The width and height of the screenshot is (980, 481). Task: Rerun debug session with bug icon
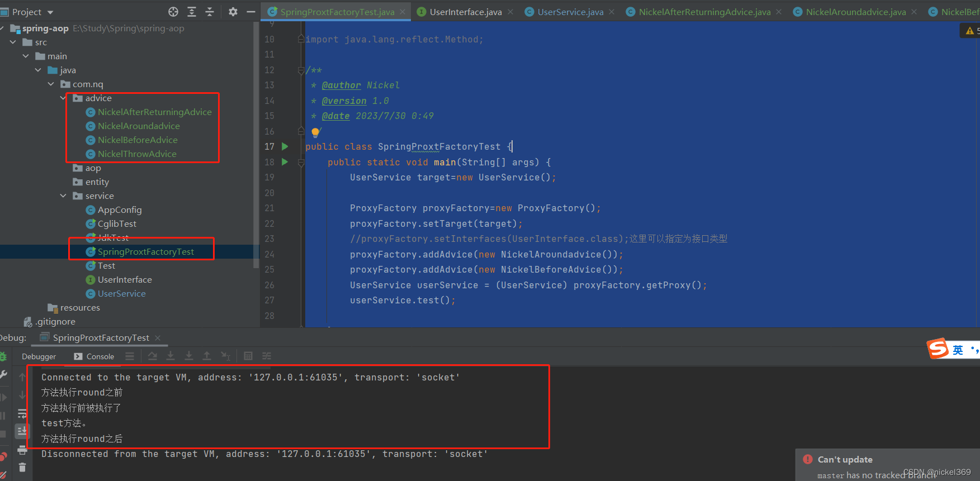point(3,356)
